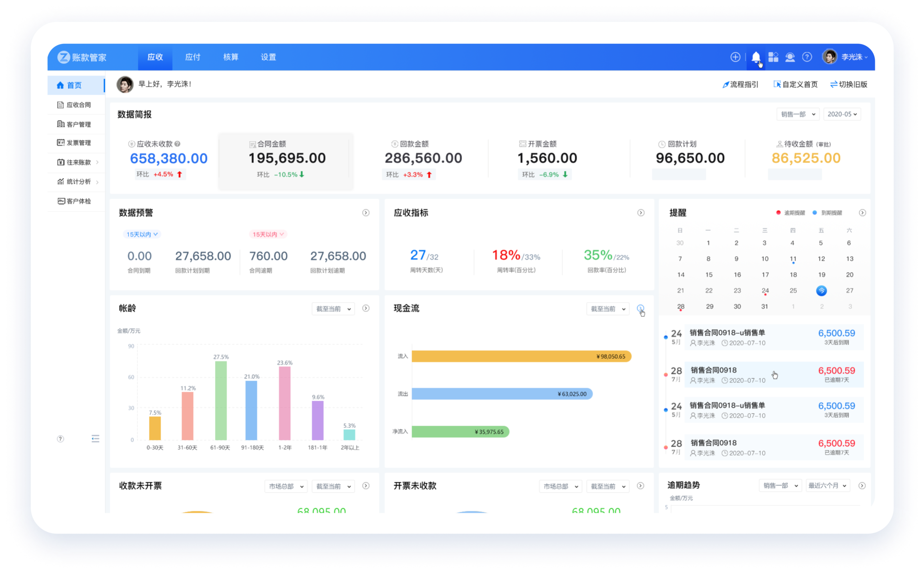Click the plus add icon in header

(735, 57)
